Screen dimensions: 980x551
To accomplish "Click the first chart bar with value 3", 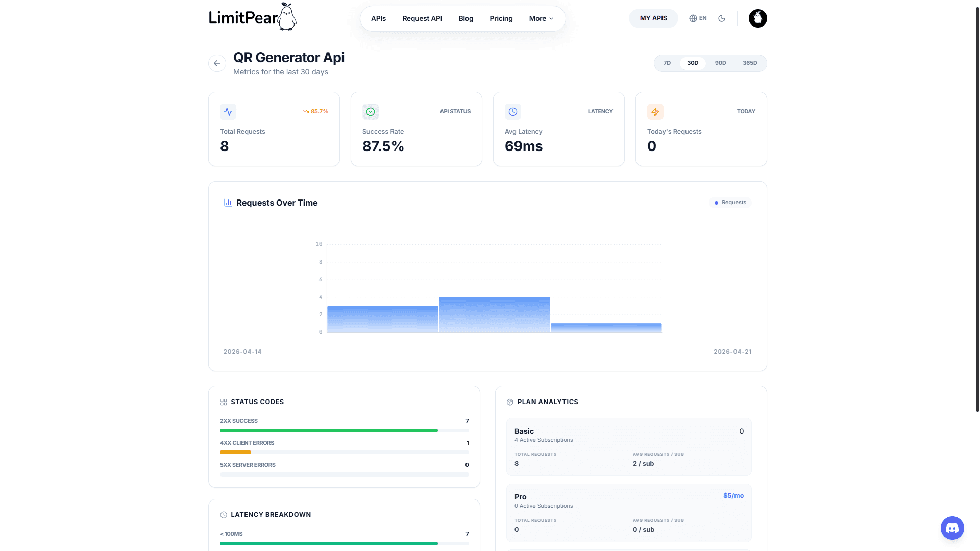I will (382, 319).
